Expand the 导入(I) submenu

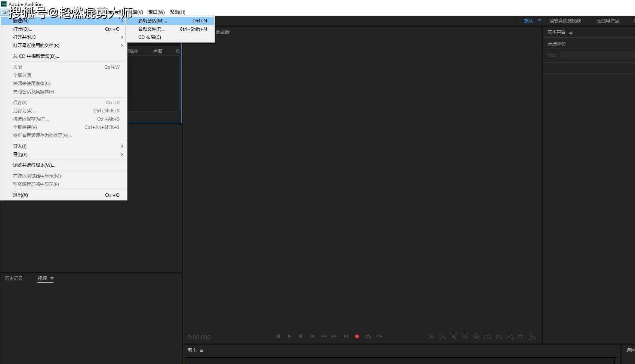[x=64, y=146]
